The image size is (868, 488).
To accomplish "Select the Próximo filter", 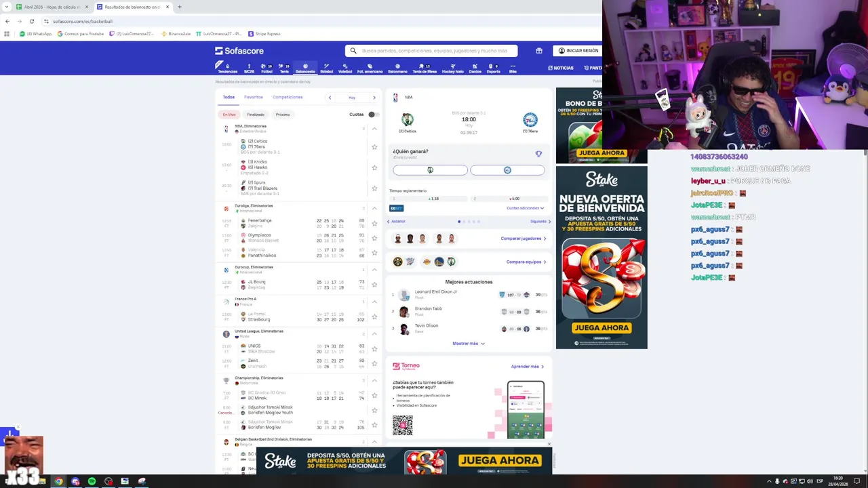I will tap(283, 115).
